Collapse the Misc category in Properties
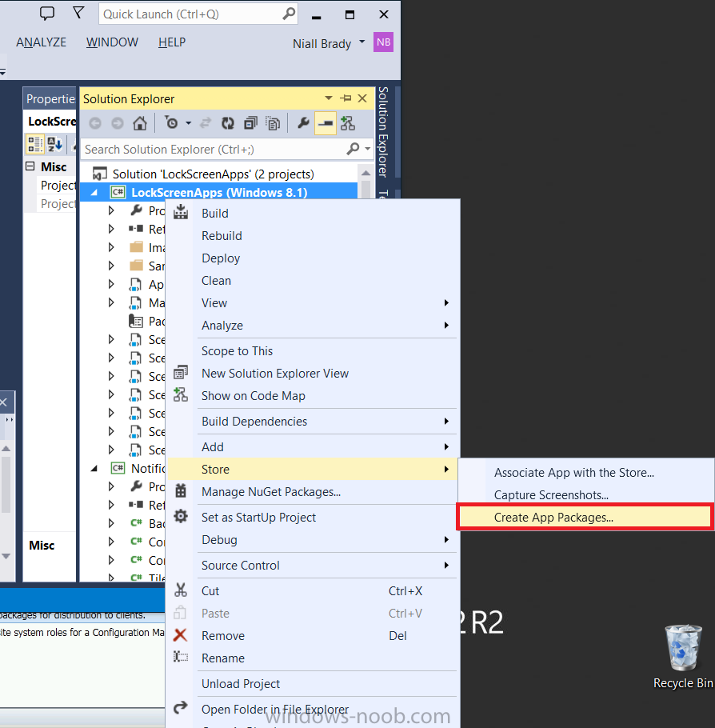This screenshot has width=715, height=728. click(30, 166)
